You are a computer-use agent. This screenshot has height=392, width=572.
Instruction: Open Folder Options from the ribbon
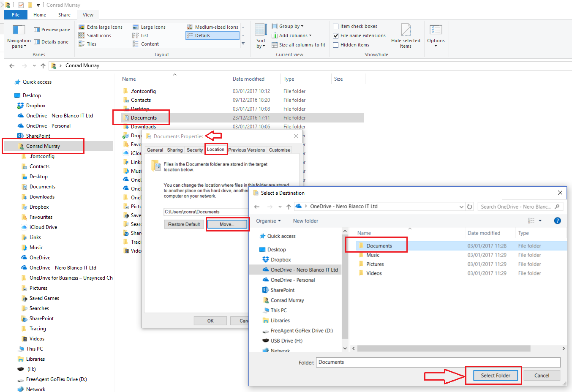436,35
